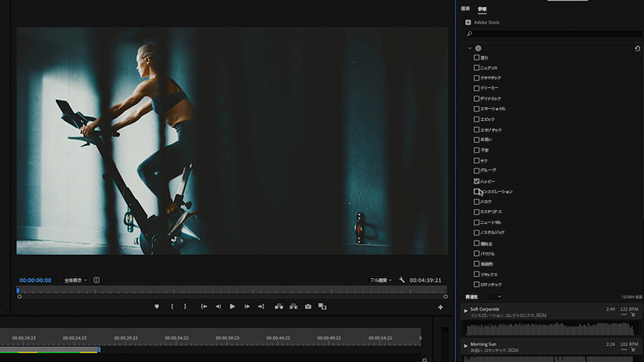
Task: Click inside the Adobe Stock search field
Action: (x=554, y=34)
